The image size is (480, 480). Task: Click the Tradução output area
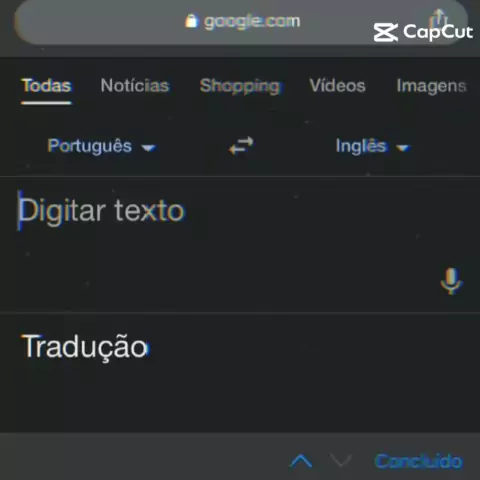[x=240, y=372]
